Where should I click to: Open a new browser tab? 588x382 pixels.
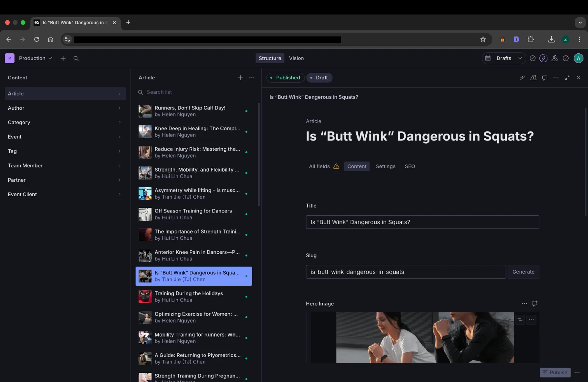click(x=128, y=23)
